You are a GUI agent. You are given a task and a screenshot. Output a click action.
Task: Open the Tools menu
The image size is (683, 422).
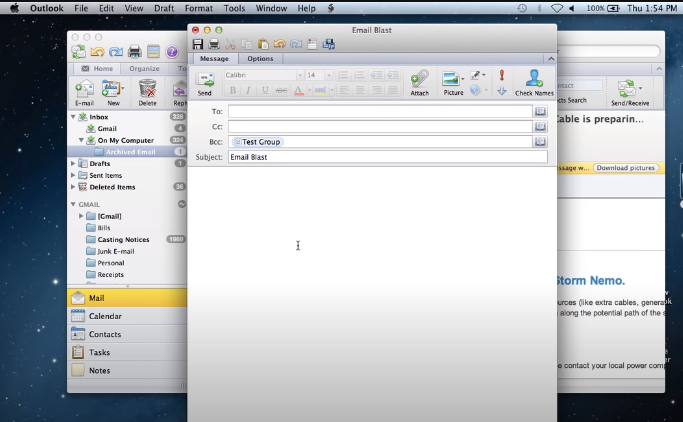click(234, 8)
